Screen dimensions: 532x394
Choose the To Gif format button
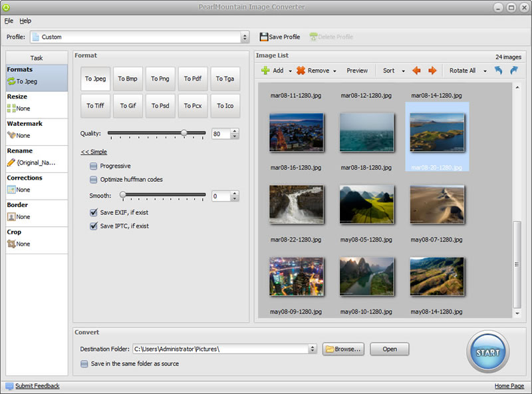click(x=128, y=106)
